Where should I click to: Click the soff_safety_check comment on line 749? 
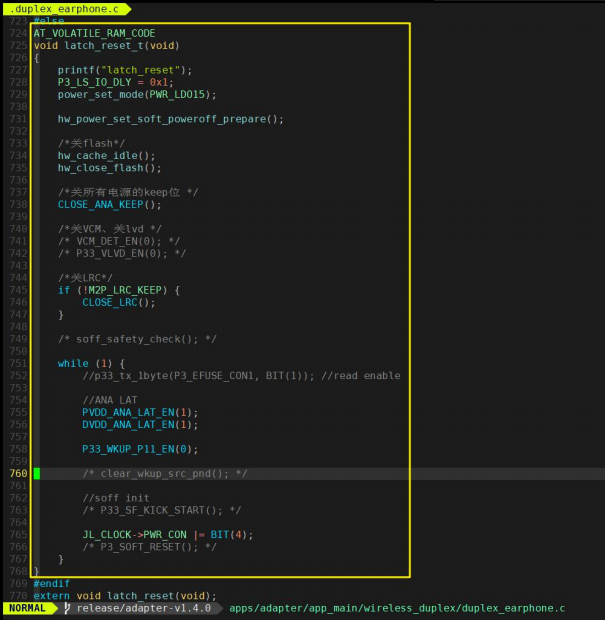tap(137, 339)
